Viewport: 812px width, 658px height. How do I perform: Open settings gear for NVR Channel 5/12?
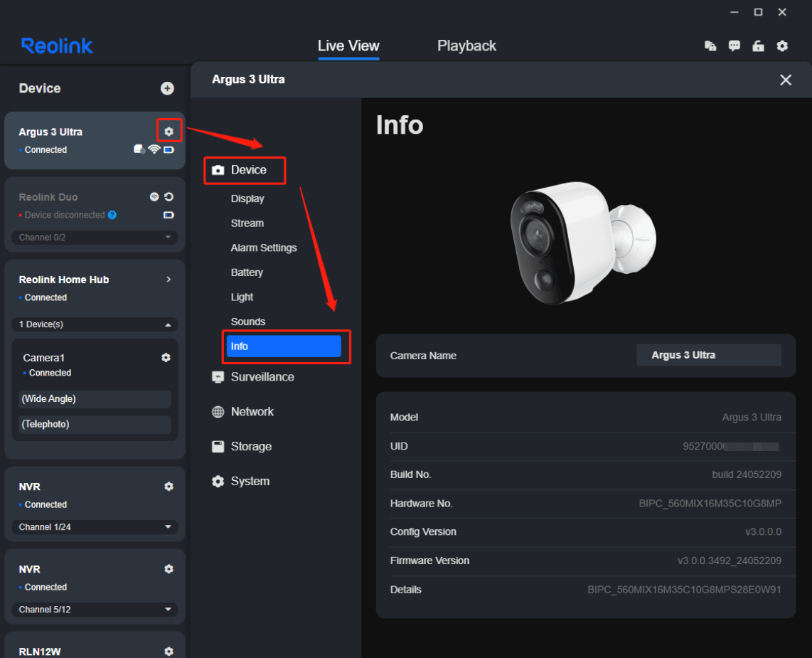point(169,569)
